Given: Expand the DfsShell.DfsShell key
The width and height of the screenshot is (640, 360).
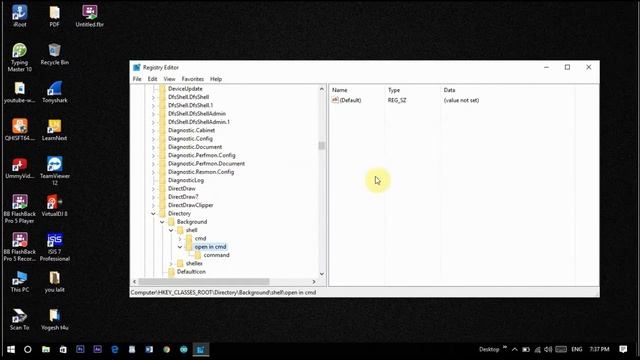Looking at the screenshot, I should click(x=153, y=97).
